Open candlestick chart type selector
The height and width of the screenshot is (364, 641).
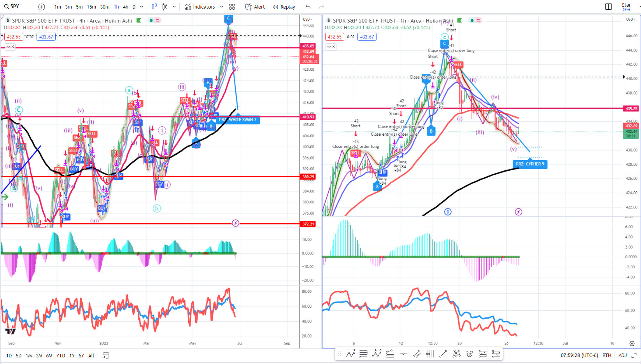coord(165,7)
